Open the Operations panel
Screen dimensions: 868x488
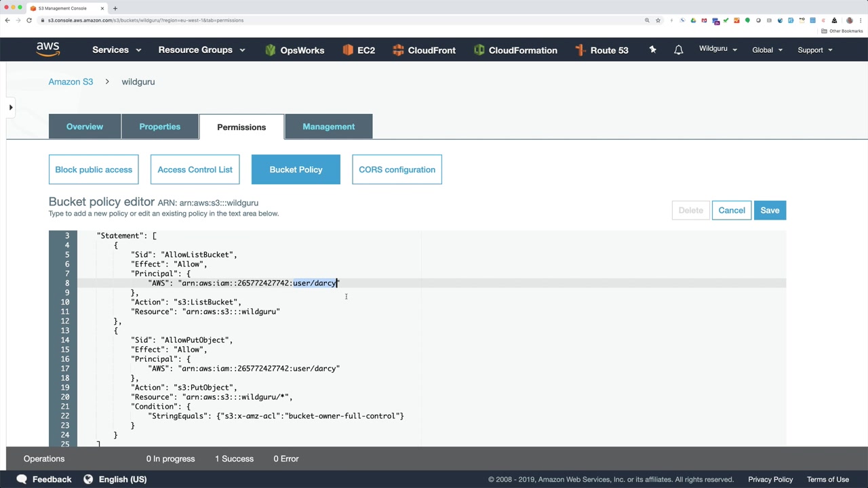pyautogui.click(x=44, y=459)
